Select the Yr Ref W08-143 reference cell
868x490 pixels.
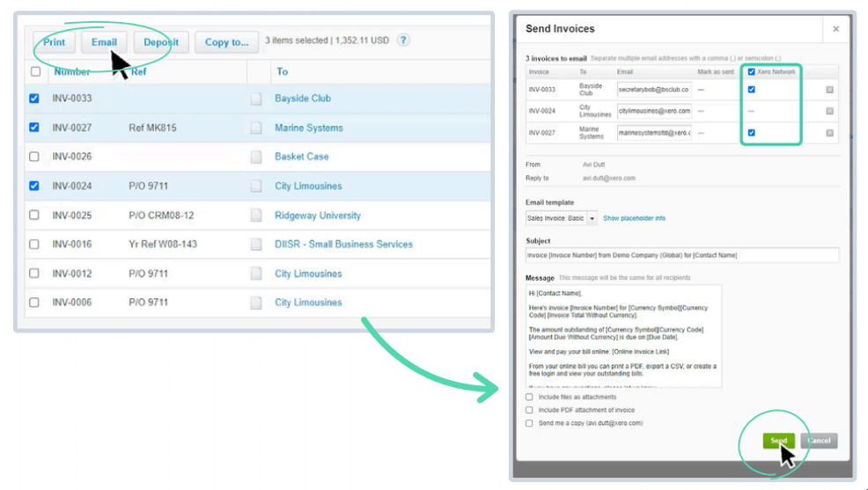(x=163, y=245)
